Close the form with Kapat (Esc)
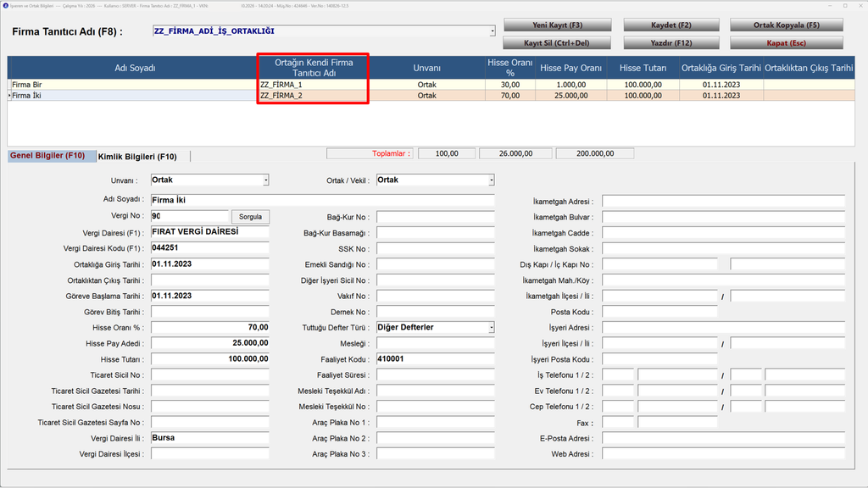Screen dimensions: 868x488 pos(786,42)
